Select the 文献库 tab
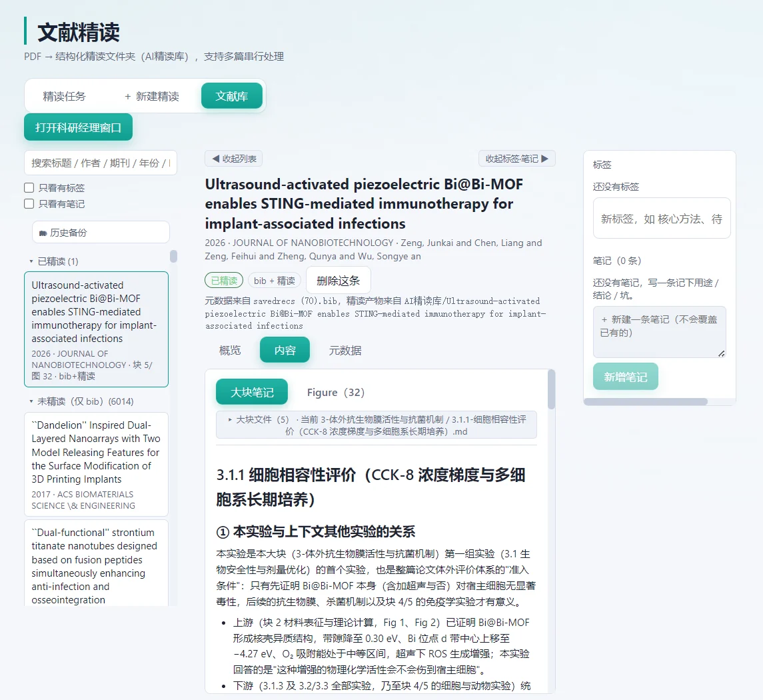This screenshot has height=700, width=763. coord(232,96)
